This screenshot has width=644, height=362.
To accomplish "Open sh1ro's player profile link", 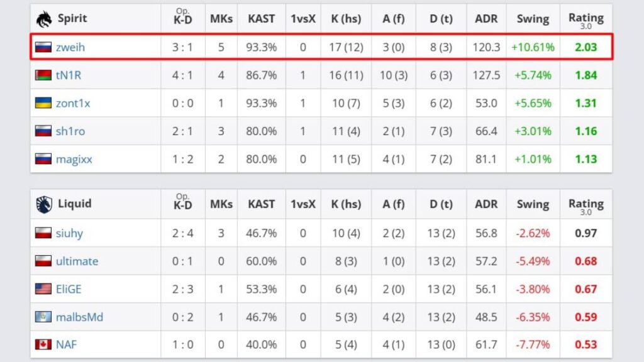I will (70, 131).
